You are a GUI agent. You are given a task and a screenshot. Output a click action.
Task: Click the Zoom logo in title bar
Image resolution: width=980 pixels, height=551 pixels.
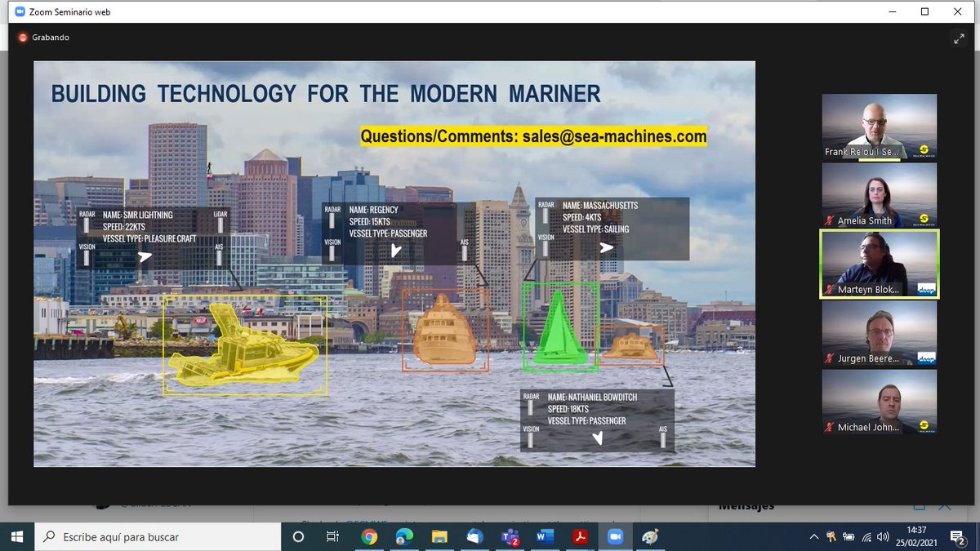tap(18, 12)
